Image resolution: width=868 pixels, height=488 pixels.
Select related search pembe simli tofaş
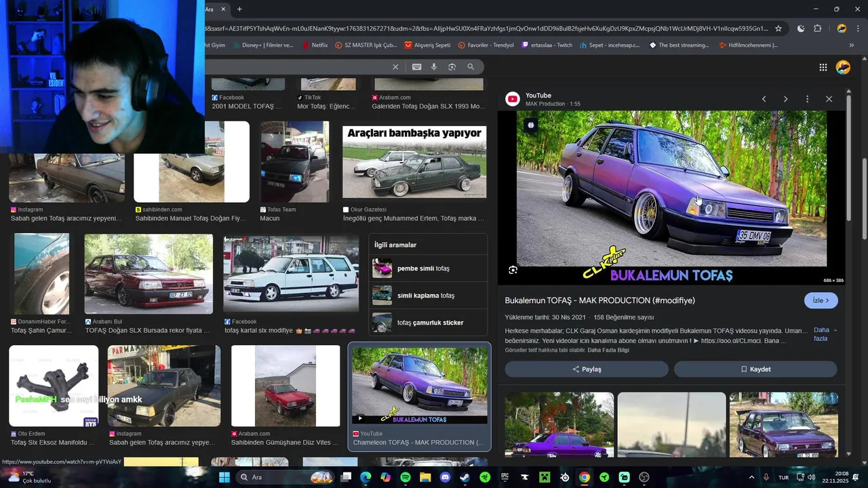pos(428,268)
